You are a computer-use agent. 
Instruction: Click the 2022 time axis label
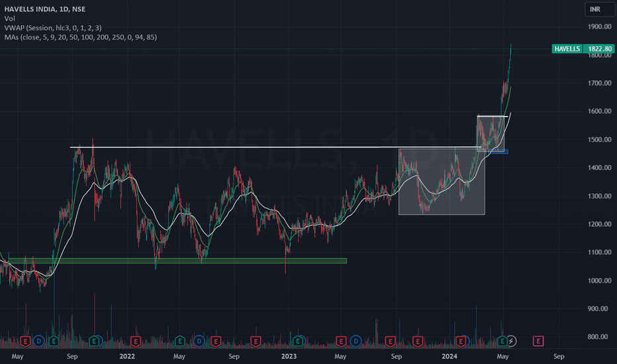coord(127,357)
